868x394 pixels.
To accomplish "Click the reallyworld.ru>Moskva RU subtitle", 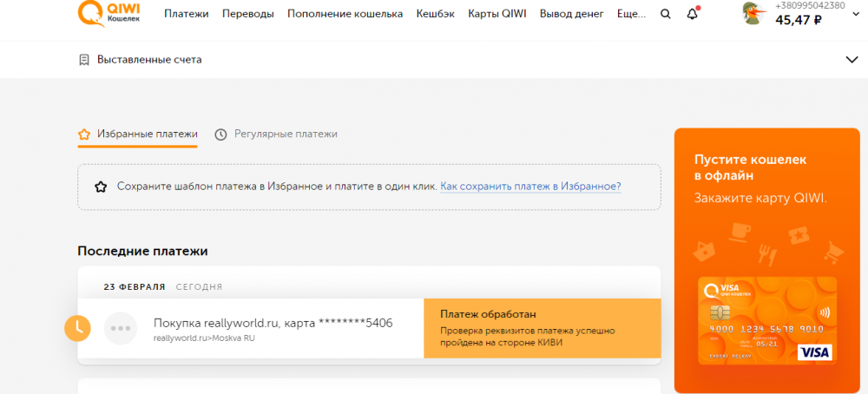I will point(204,338).
